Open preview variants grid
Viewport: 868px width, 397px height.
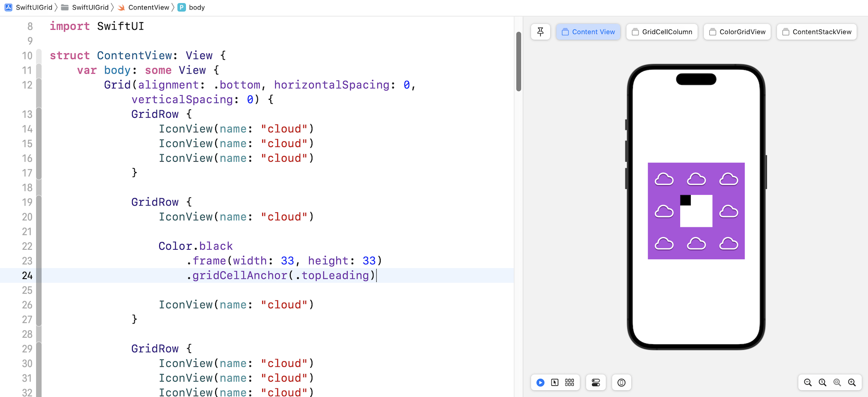click(x=570, y=383)
